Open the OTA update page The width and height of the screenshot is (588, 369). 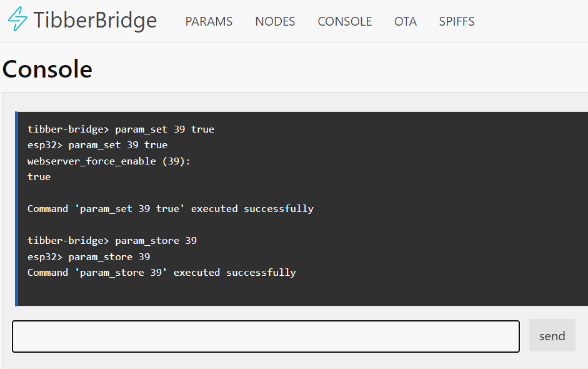pyautogui.click(x=406, y=21)
